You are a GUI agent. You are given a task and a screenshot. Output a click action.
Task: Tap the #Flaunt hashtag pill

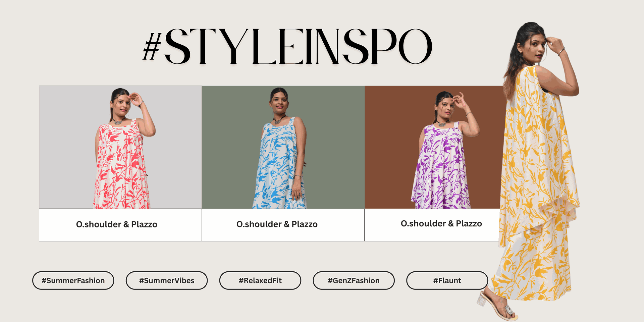coord(447,280)
